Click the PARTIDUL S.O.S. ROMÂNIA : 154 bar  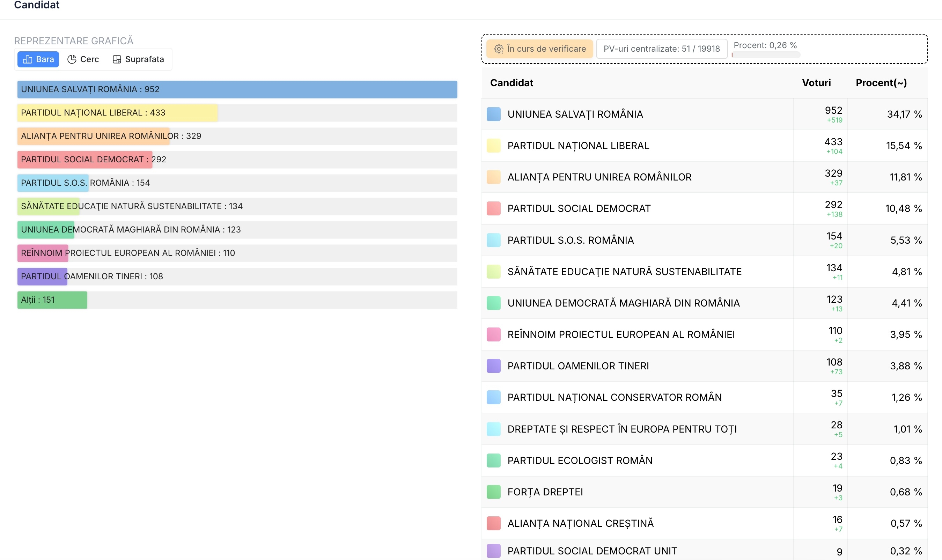[237, 183]
